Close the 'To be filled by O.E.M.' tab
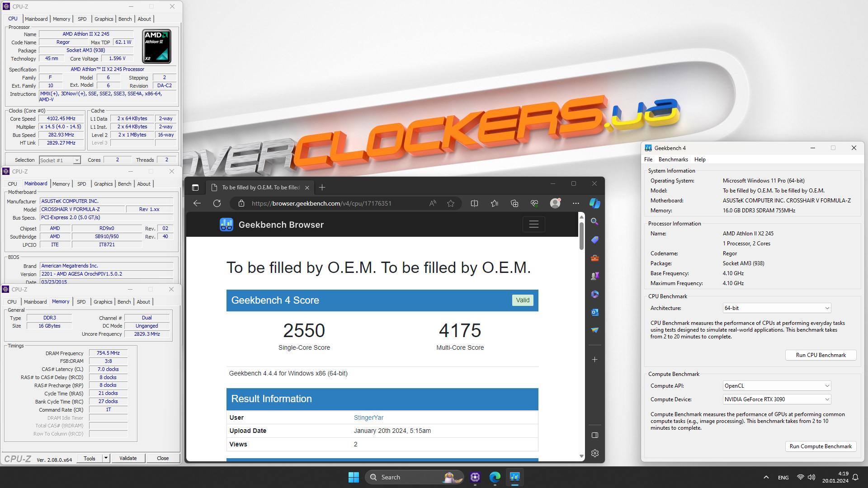This screenshot has height=488, width=868. pos(307,188)
